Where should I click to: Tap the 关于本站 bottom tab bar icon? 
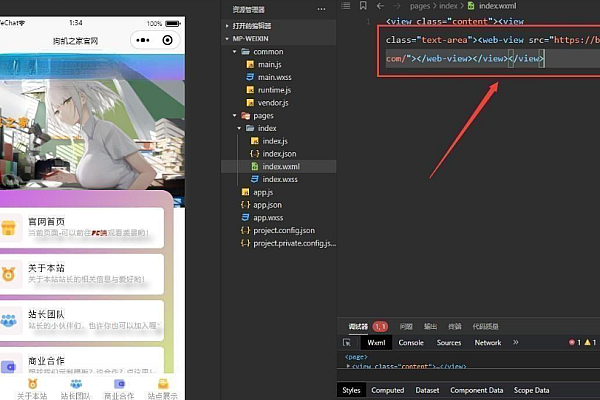pyautogui.click(x=33, y=389)
